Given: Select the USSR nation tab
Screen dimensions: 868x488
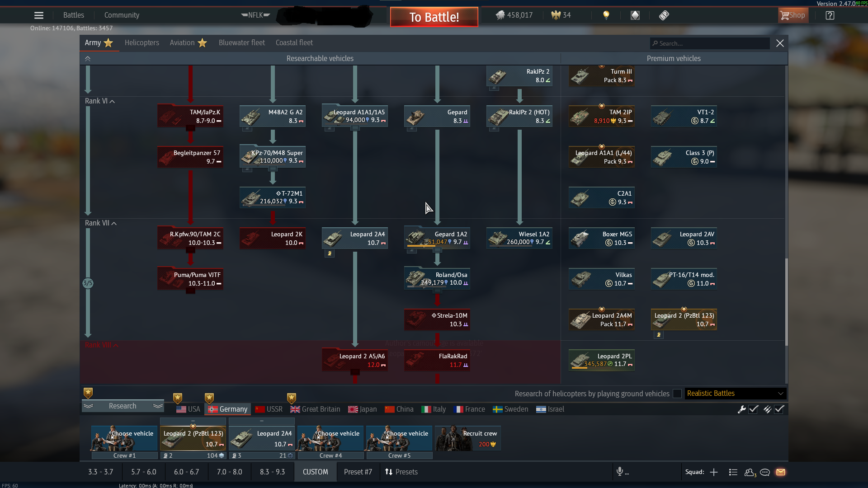Looking at the screenshot, I should pos(269,409).
